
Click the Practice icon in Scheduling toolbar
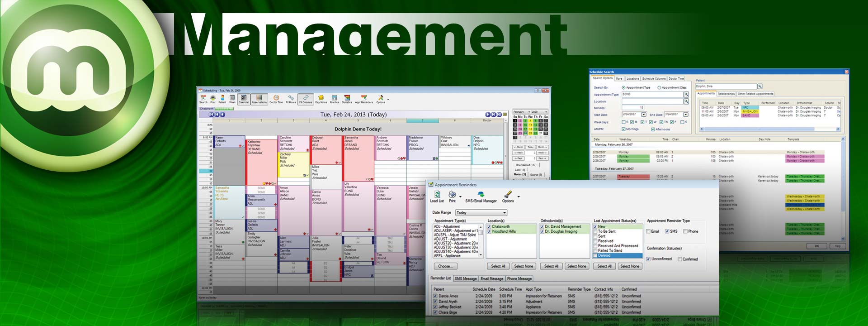pos(335,99)
